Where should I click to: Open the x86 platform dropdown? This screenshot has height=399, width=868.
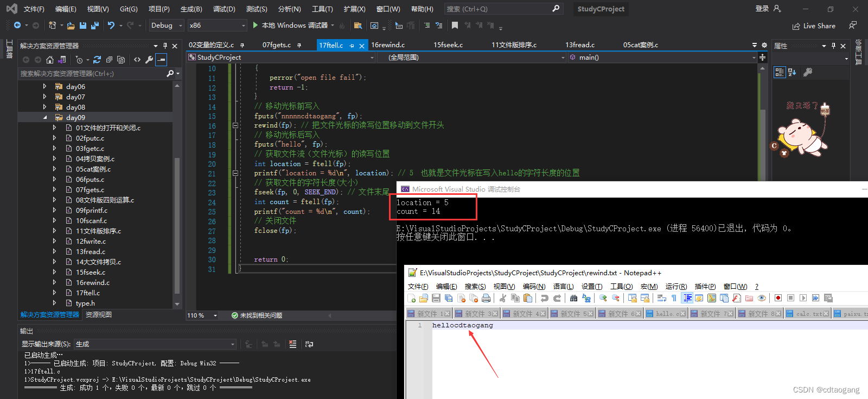[217, 26]
